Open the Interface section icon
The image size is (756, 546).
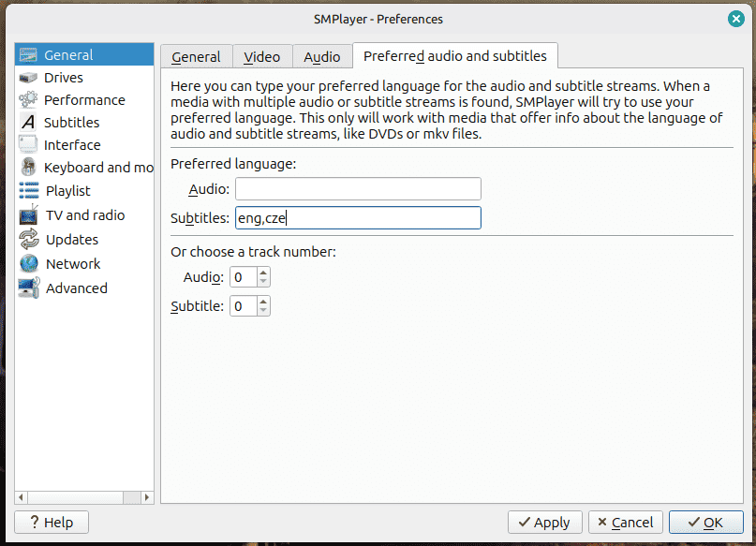[28, 145]
